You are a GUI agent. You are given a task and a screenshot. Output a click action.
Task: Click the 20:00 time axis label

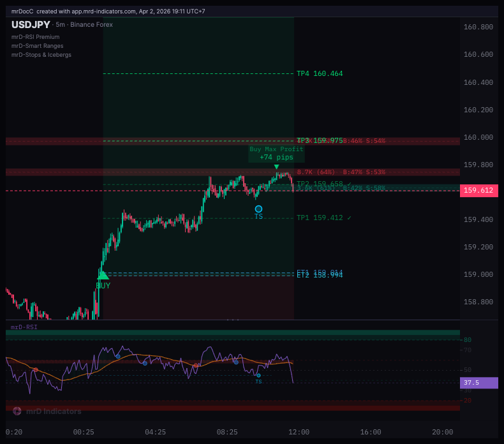point(442,432)
